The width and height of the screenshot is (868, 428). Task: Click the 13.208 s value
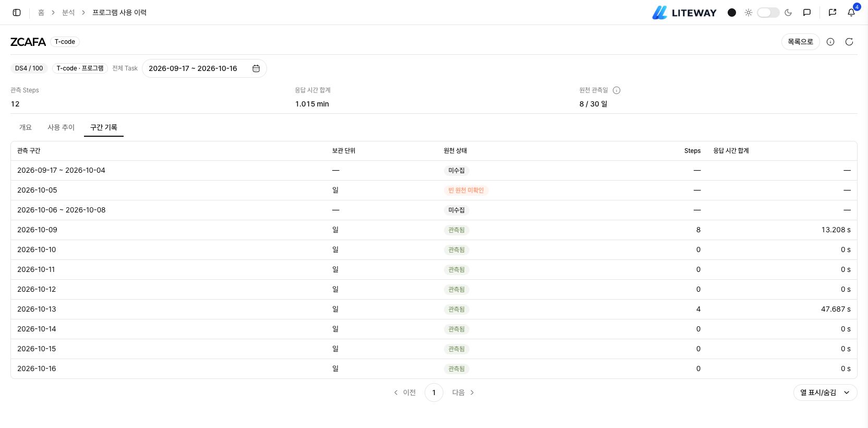(836, 230)
